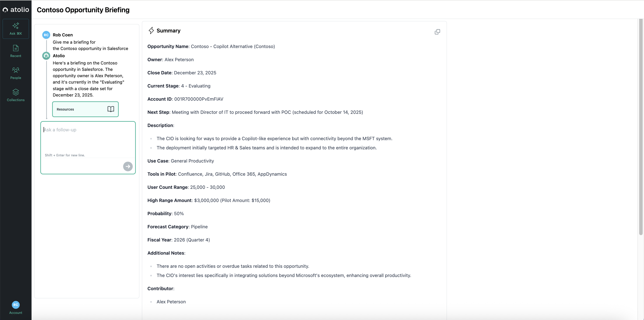Open the Recent documents icon
Viewport: 644px width, 320px height.
[x=16, y=48]
